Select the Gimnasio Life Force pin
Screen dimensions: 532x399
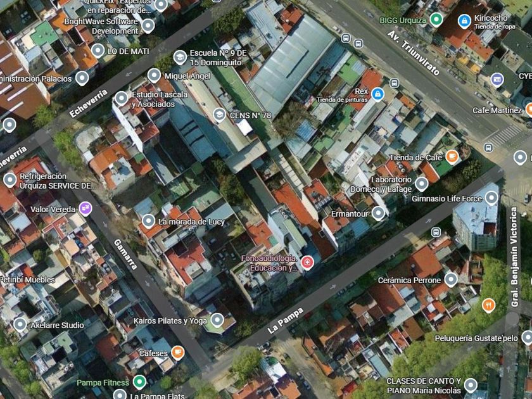coord(491,198)
